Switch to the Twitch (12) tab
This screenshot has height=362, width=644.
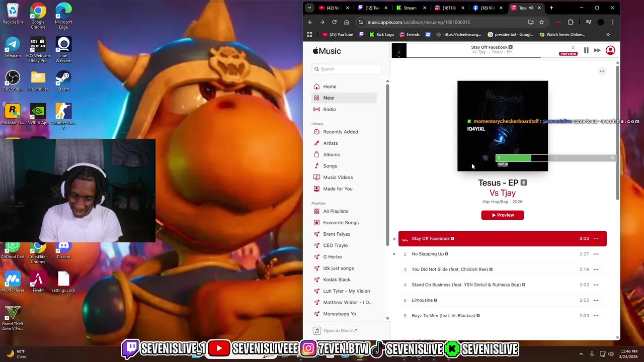pos(372,8)
